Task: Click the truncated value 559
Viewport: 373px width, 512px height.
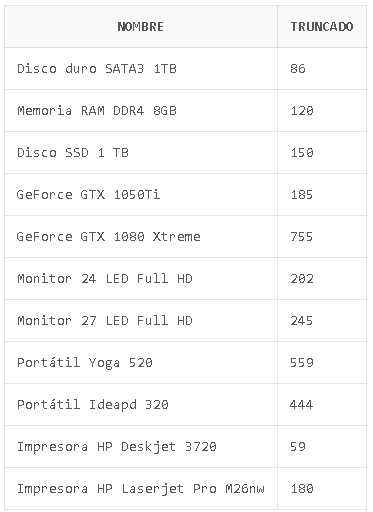Action: (302, 363)
